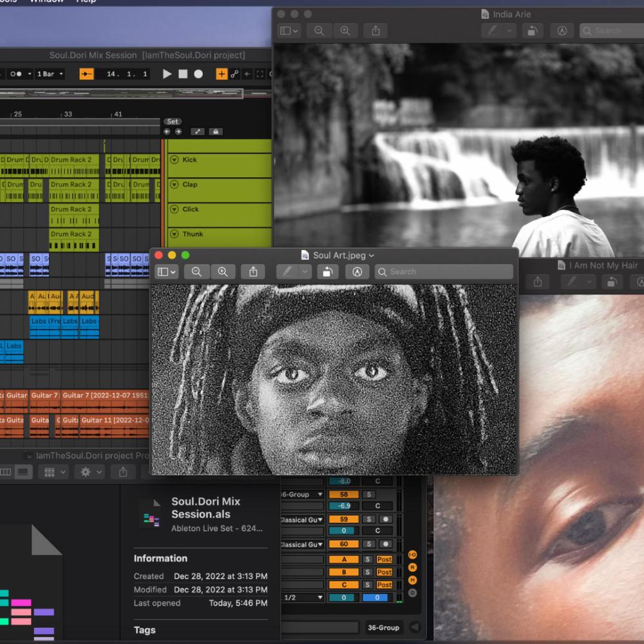Screen dimensions: 644x644
Task: Switch Finder to gallery view icon
Action: pos(23,472)
